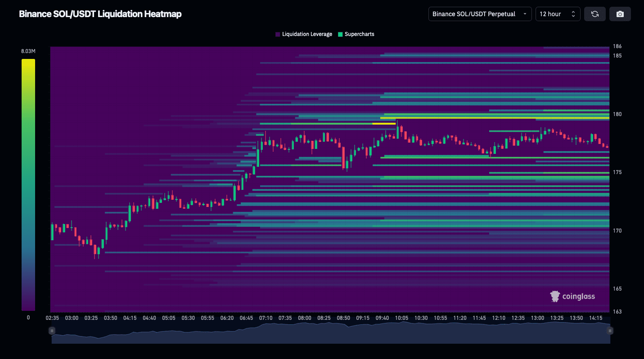This screenshot has width=644, height=359.
Task: Click the caret beside Binance SOL/USDT Perpetual
Action: 526,14
